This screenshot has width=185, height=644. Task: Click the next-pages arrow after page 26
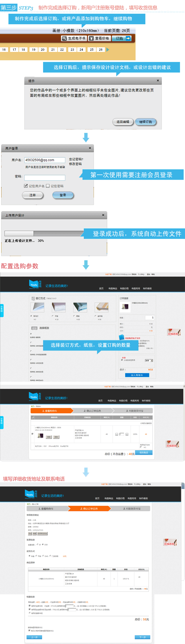[x=108, y=50]
